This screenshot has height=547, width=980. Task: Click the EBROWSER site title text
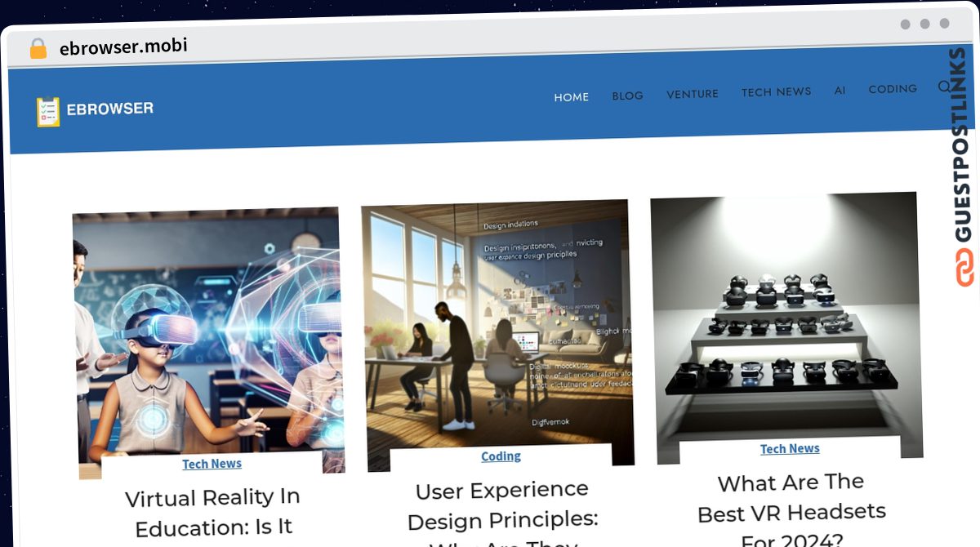pos(110,109)
